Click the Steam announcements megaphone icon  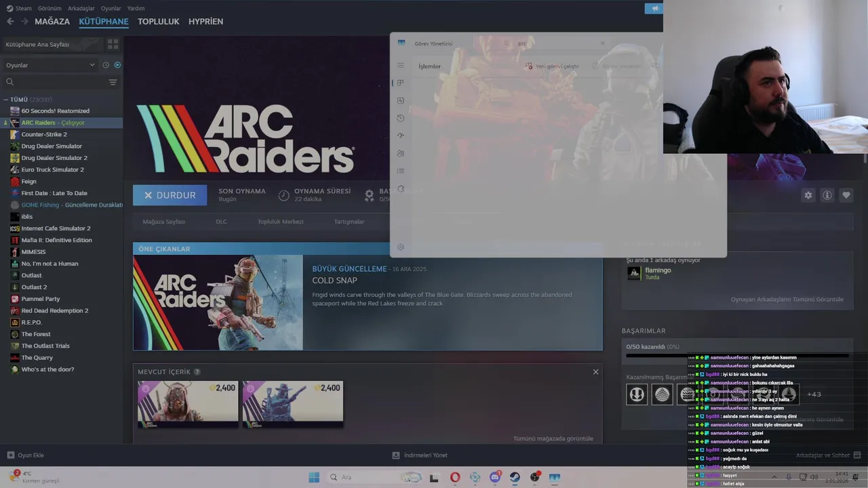point(654,9)
